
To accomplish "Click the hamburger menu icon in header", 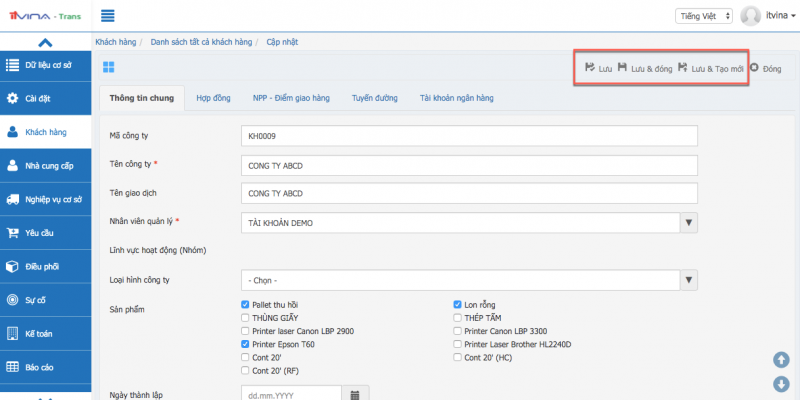I will pyautogui.click(x=108, y=15).
